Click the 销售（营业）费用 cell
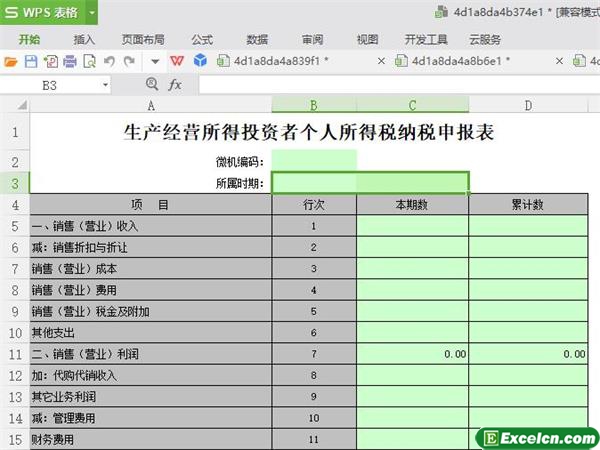The image size is (600, 450). point(151,290)
